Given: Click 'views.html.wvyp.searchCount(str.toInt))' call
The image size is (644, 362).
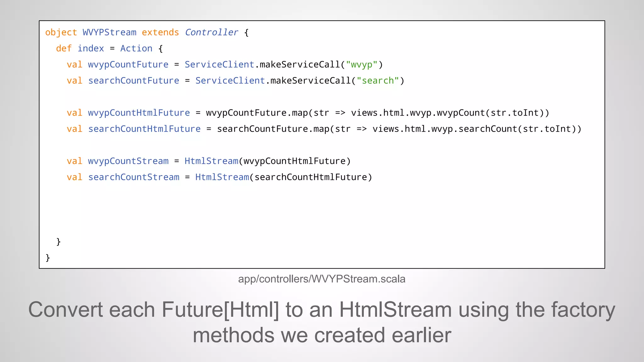Looking at the screenshot, I should point(477,129).
